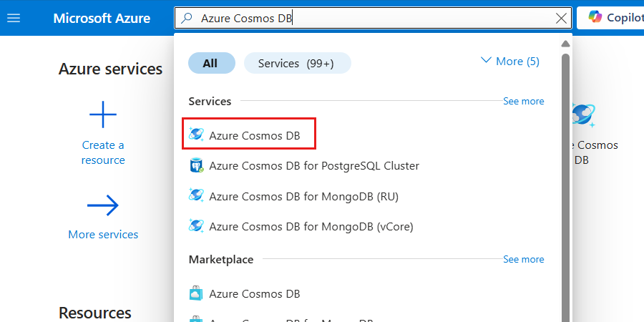Click the Create a resource plus icon
The height and width of the screenshot is (322, 644).
pyautogui.click(x=103, y=114)
